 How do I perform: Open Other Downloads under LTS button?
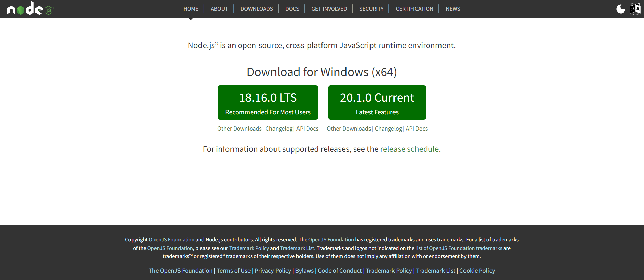[239, 129]
